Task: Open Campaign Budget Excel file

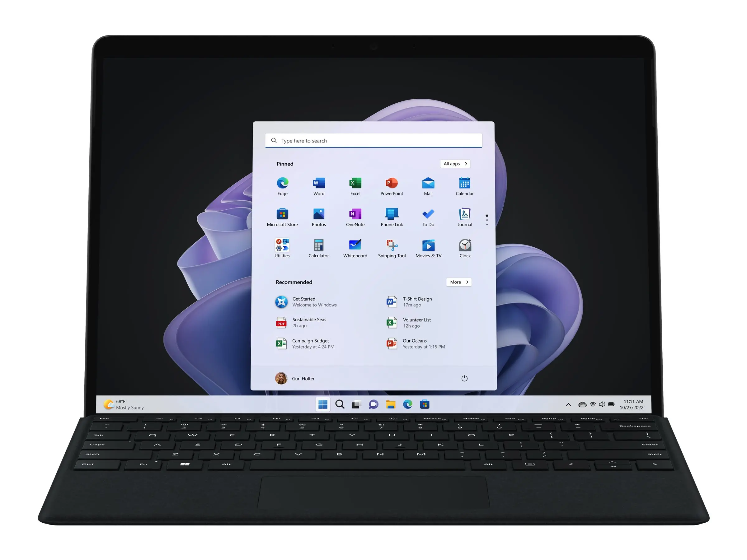Action: coord(311,343)
